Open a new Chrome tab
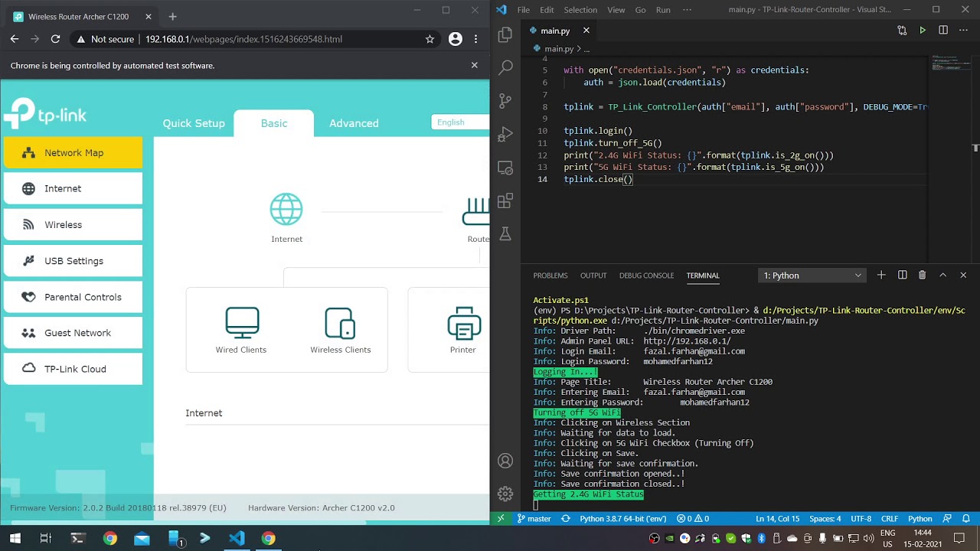The width and height of the screenshot is (980, 551). (x=172, y=16)
